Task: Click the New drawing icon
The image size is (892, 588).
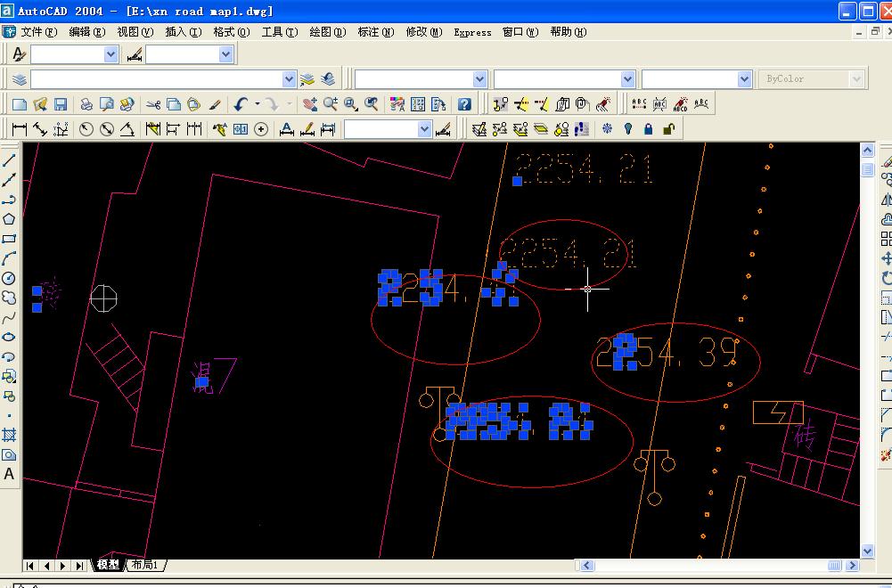Action: point(20,104)
